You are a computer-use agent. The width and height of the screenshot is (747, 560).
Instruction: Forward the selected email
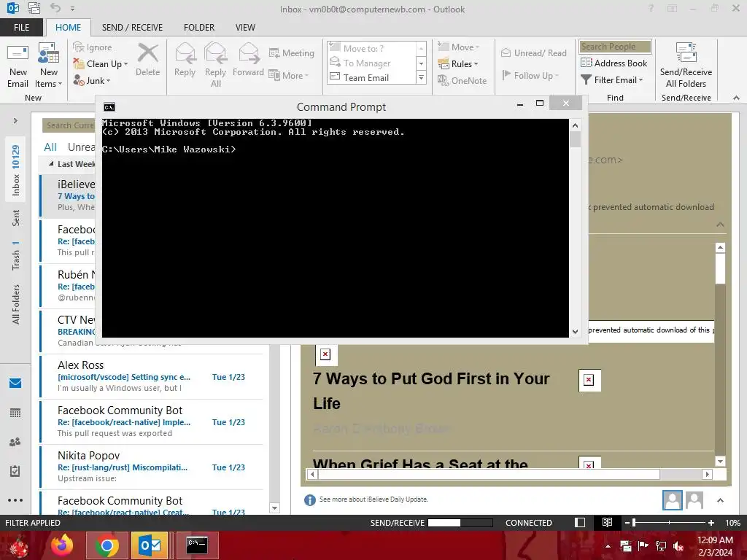(248, 61)
